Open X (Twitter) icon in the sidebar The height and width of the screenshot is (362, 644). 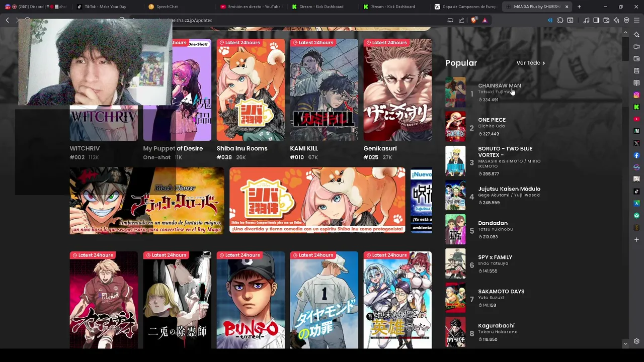pyautogui.click(x=636, y=143)
